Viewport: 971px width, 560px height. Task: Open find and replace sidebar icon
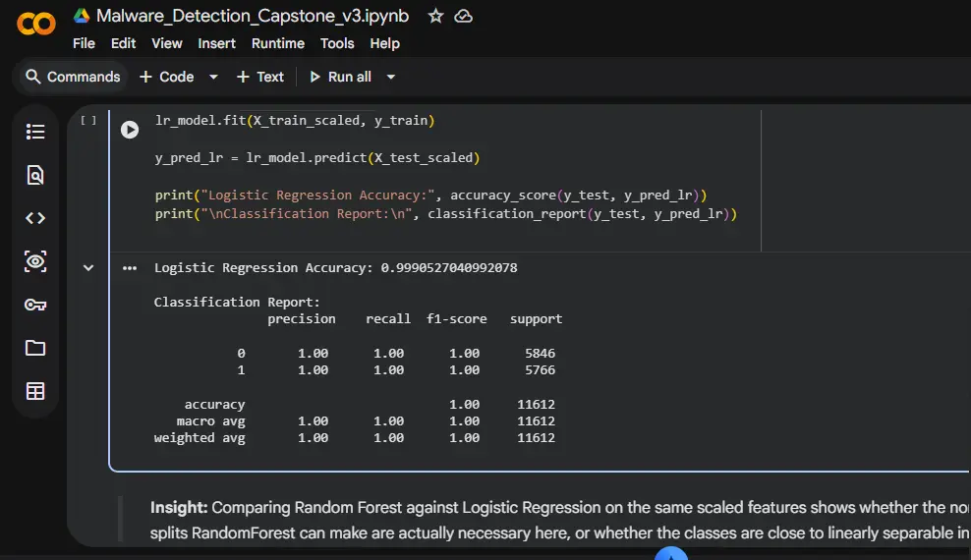tap(35, 175)
